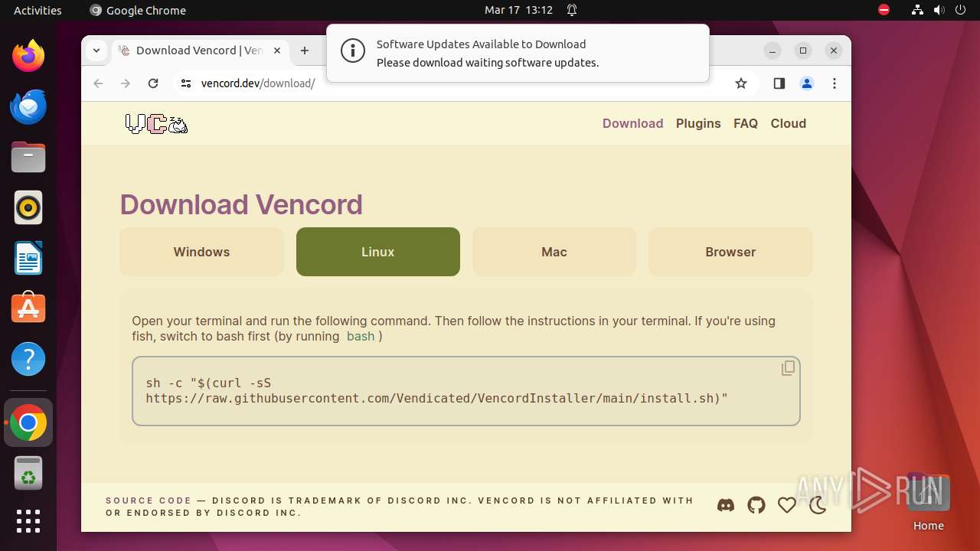Select the Download Vencord browser tab
The width and height of the screenshot is (980, 551).
(201, 51)
